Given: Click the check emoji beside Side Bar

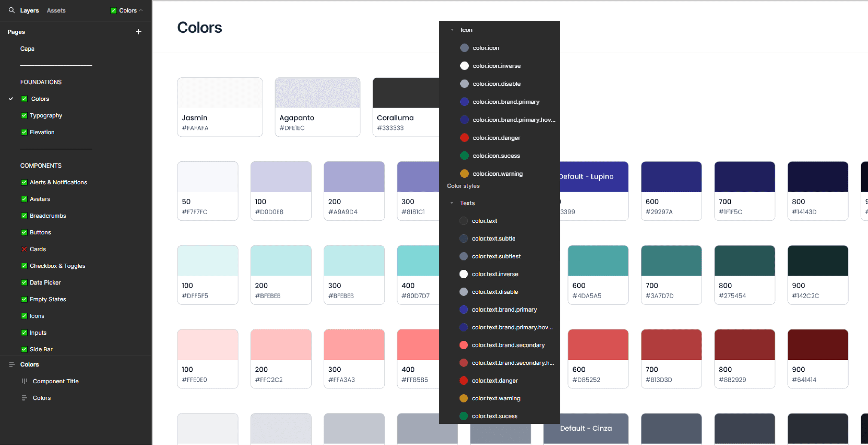Looking at the screenshot, I should [x=24, y=349].
